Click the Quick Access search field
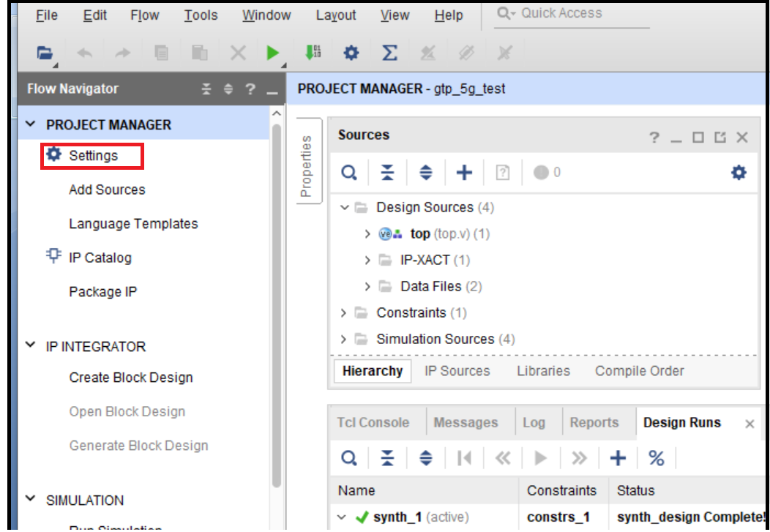Viewport: 770px width, 532px height. click(572, 14)
